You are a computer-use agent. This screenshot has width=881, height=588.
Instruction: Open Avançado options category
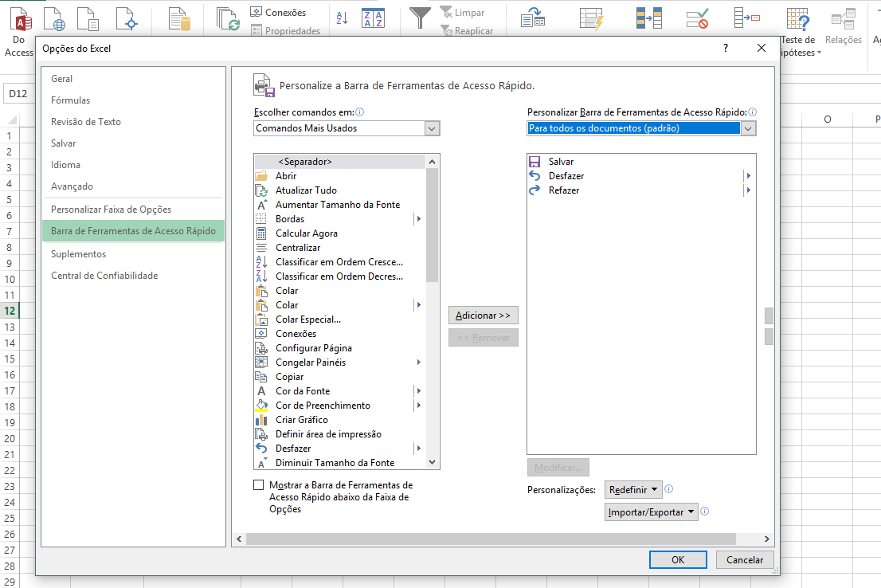click(132, 186)
